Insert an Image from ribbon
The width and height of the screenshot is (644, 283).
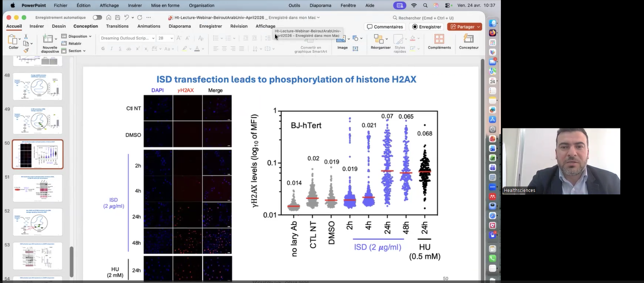pyautogui.click(x=342, y=42)
